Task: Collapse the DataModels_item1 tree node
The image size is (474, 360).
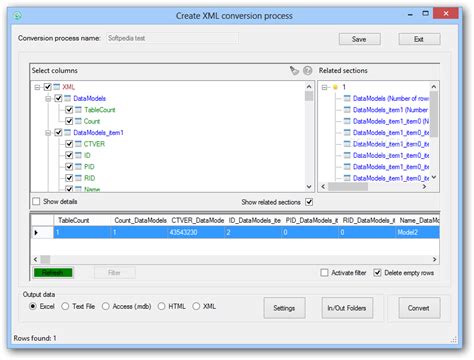Action: coord(48,133)
